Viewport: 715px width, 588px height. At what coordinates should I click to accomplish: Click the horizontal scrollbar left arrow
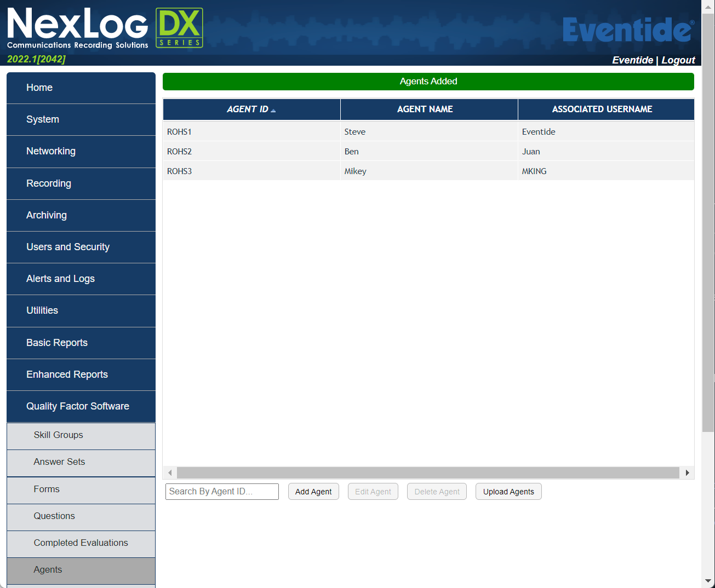[170, 472]
